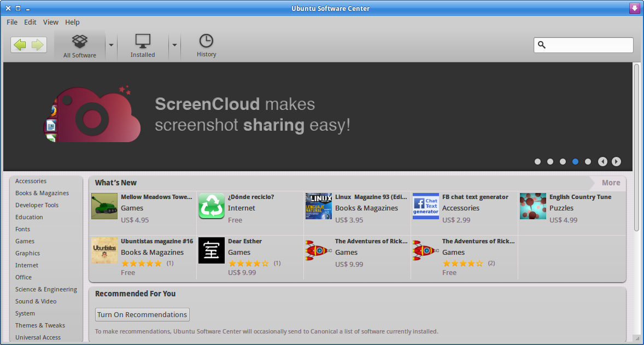The height and width of the screenshot is (345, 644).
Task: Select the first banner page dot
Action: point(537,162)
